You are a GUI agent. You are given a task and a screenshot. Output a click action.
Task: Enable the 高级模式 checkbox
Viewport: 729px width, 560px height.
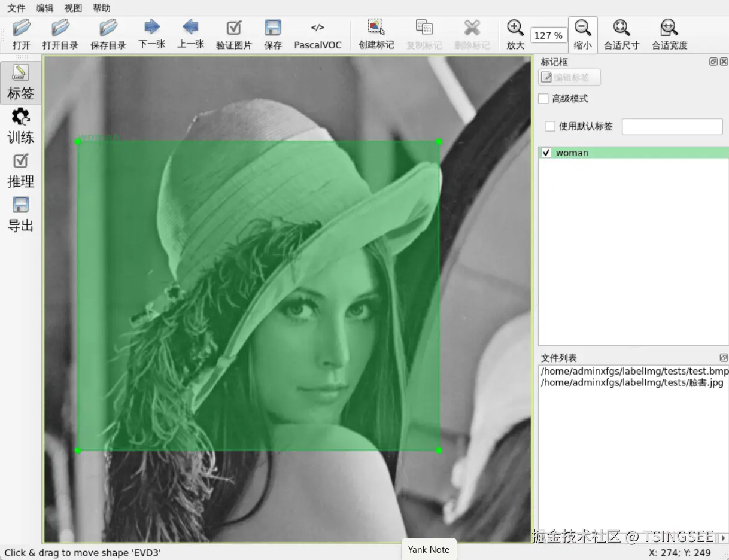tap(543, 99)
